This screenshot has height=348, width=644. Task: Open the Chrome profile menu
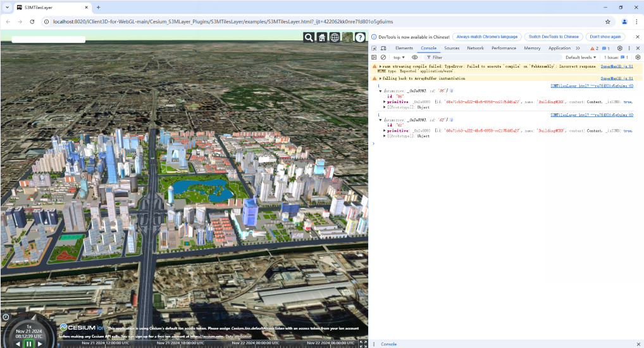point(624,22)
